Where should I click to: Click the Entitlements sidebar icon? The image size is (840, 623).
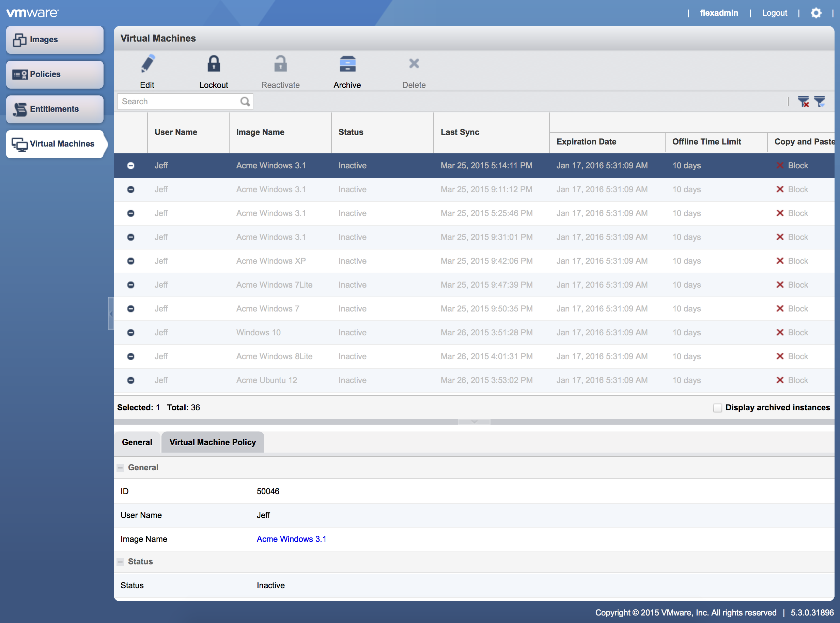[20, 109]
